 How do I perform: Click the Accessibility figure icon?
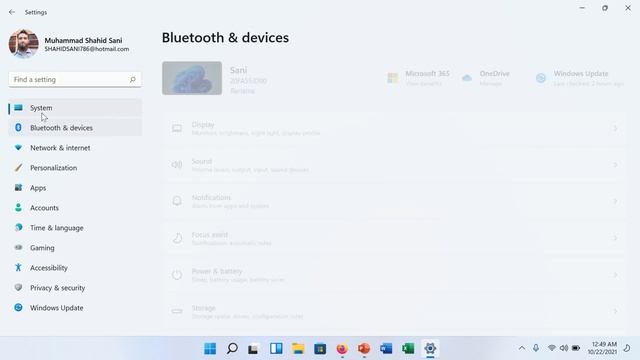tap(18, 268)
